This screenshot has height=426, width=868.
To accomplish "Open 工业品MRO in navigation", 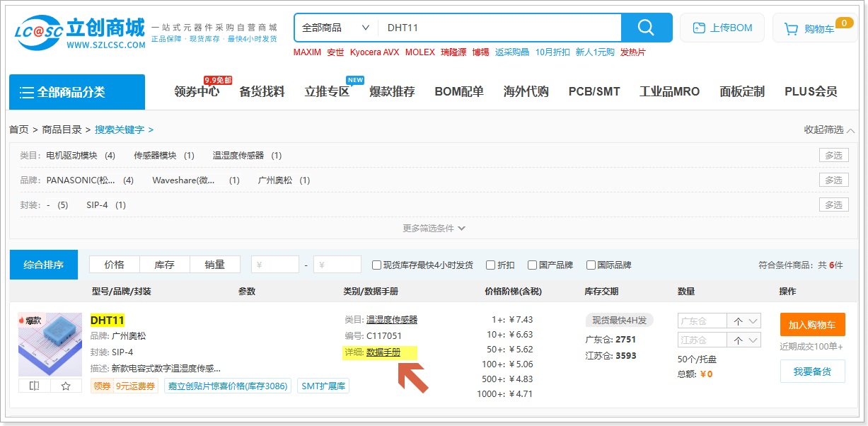I will tap(669, 92).
